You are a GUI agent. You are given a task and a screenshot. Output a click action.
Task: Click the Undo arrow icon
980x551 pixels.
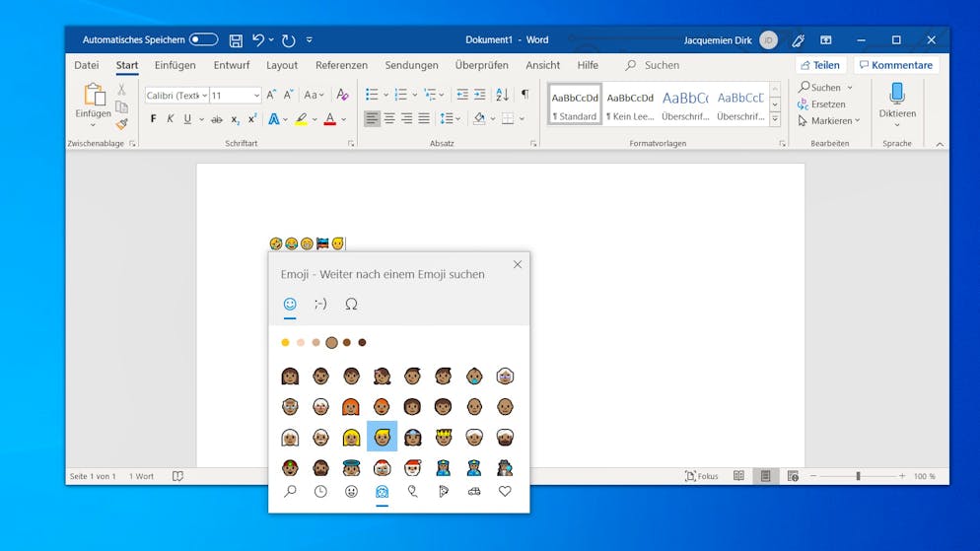point(258,40)
